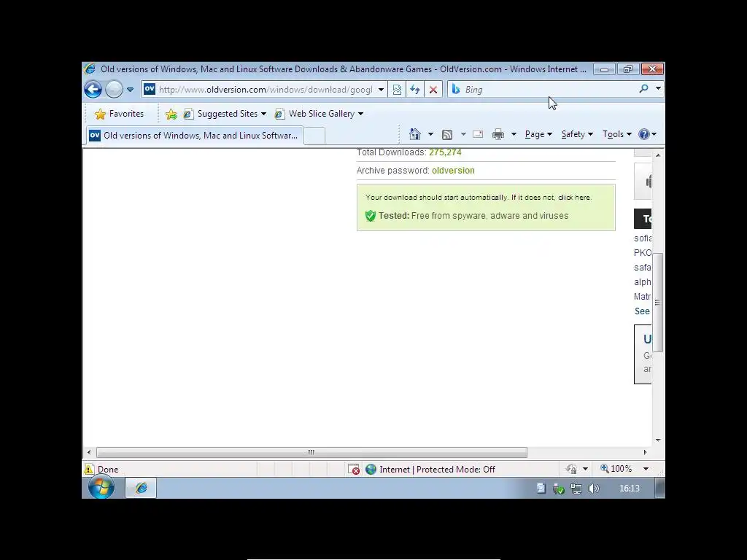Open the Favorites star button
Viewport: 747px width, 560px height.
click(119, 114)
